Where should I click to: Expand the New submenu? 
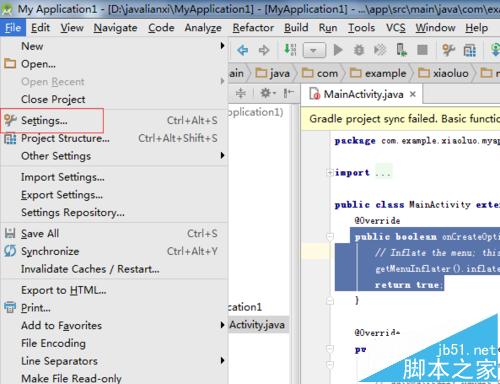click(x=114, y=46)
